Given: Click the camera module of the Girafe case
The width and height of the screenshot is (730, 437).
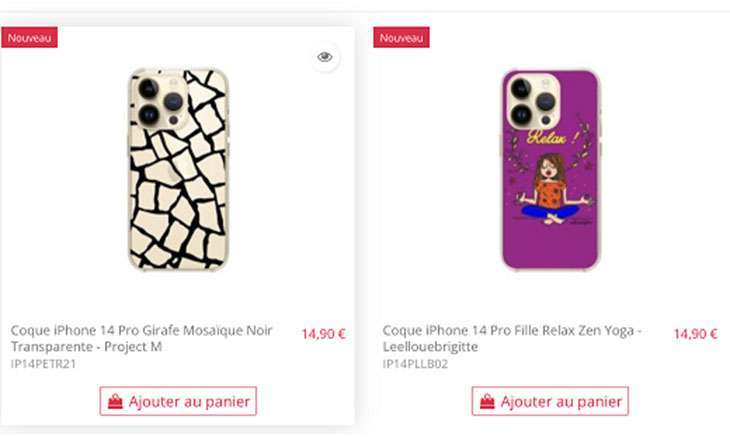Looking at the screenshot, I should coord(160,101).
